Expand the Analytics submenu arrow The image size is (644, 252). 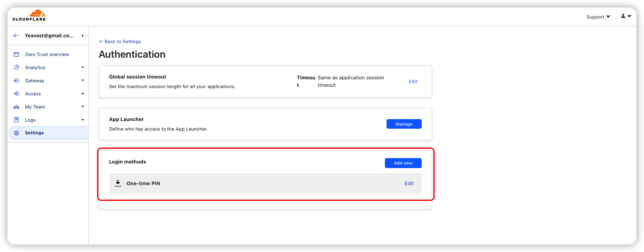(x=83, y=67)
